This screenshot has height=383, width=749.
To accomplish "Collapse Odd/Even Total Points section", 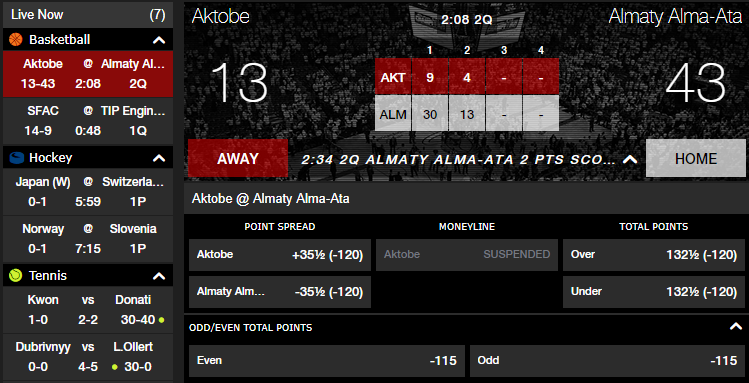I will click(736, 327).
